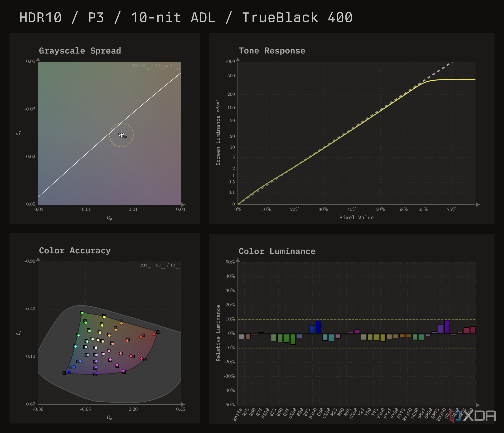The width and height of the screenshot is (504, 433).
Task: Select the 'Tone Response' chart title
Action: pyautogui.click(x=272, y=51)
